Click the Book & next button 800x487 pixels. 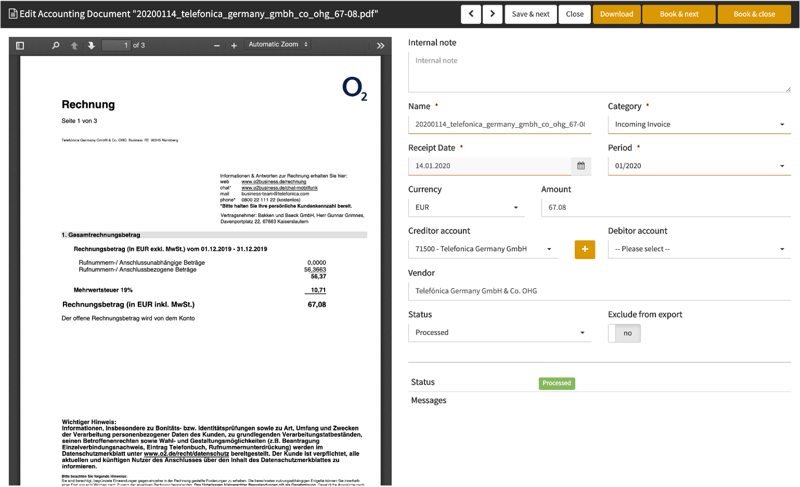coord(679,14)
